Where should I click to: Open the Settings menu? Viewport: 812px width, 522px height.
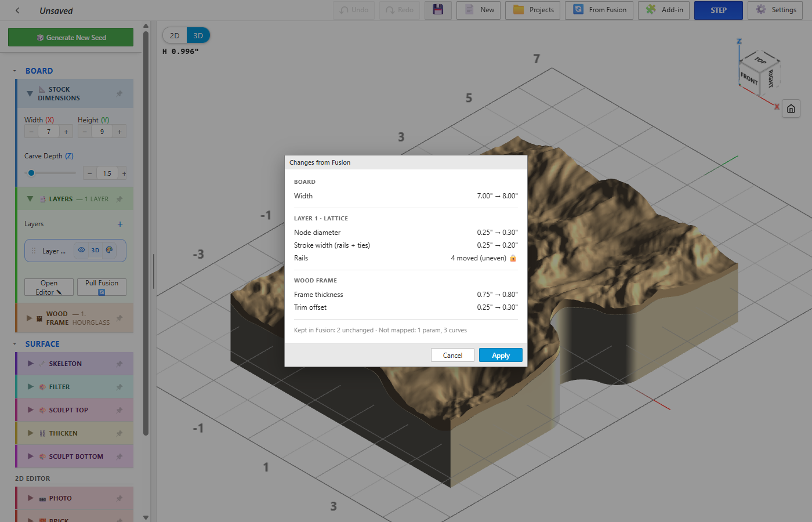pyautogui.click(x=775, y=10)
